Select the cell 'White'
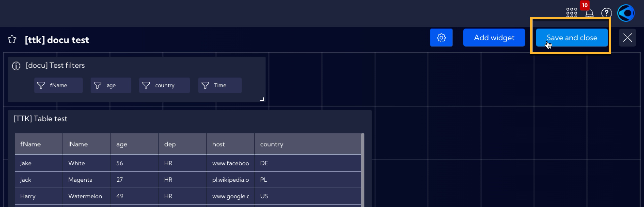644x207 pixels. [87, 163]
